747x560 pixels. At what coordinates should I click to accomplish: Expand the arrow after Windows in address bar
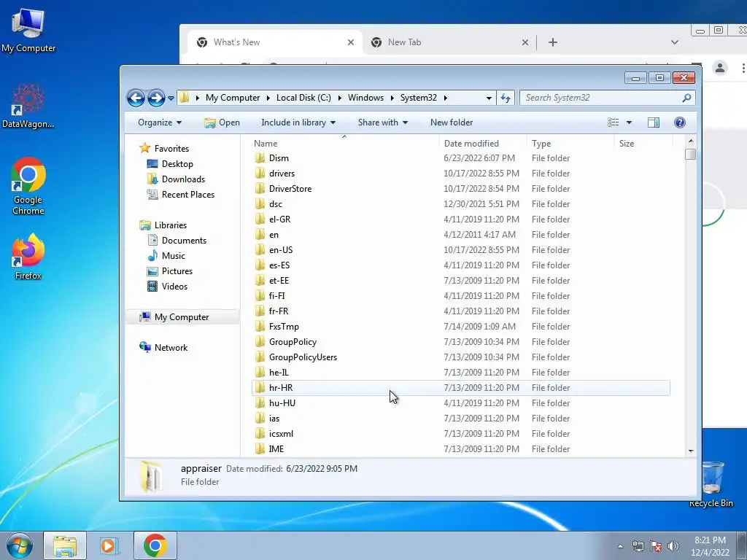392,98
